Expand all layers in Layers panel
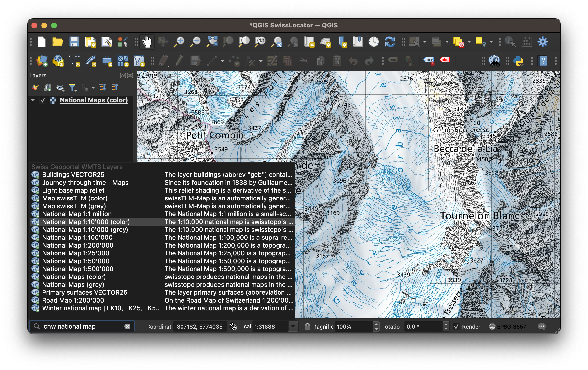The width and height of the screenshot is (588, 370). point(102,88)
